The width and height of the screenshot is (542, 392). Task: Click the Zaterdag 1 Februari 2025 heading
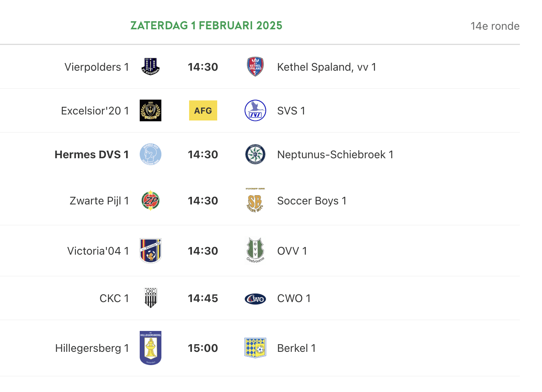tap(206, 26)
